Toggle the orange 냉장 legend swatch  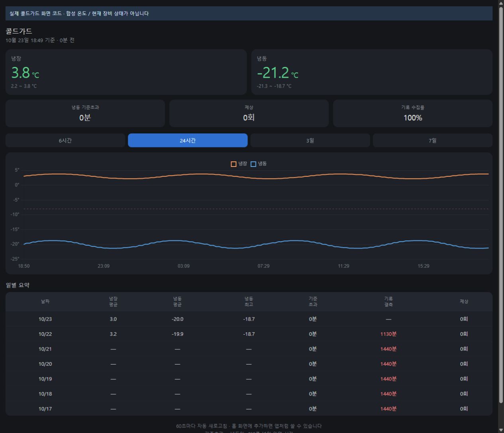[x=233, y=164]
